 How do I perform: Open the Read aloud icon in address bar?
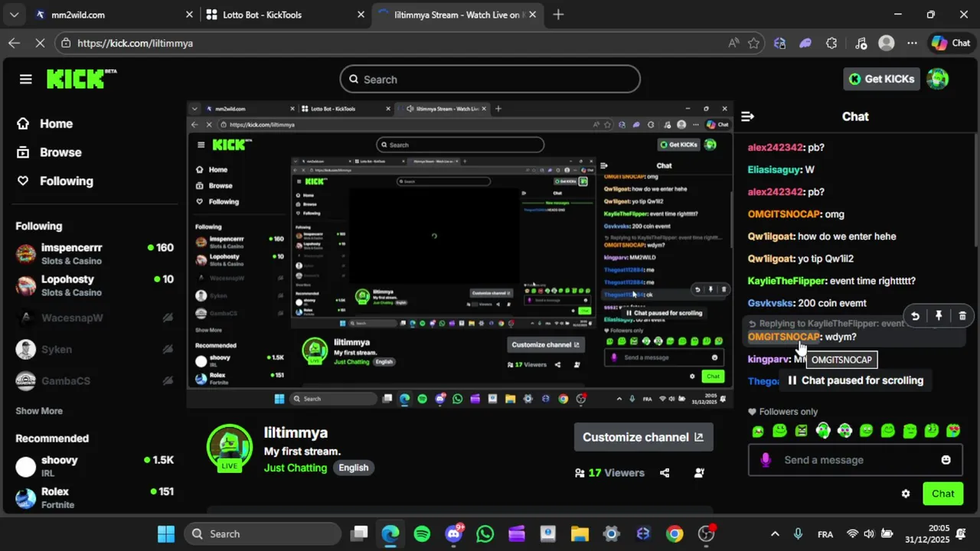pos(733,43)
